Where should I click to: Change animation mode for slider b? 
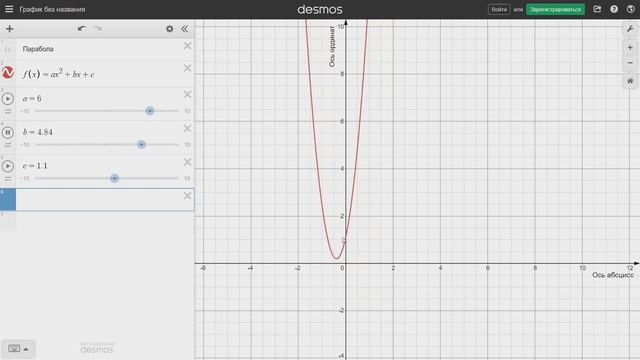pyautogui.click(x=8, y=145)
